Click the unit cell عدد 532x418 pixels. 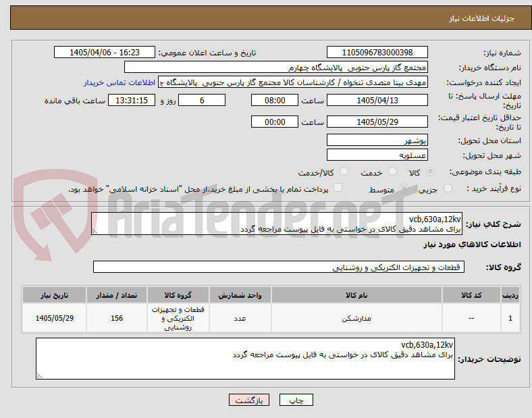240,318
